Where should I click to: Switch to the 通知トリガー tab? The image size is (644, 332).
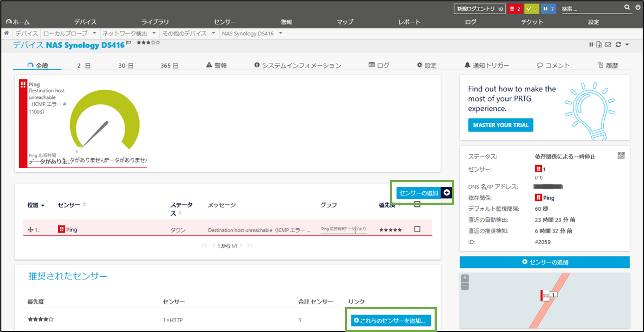point(487,65)
